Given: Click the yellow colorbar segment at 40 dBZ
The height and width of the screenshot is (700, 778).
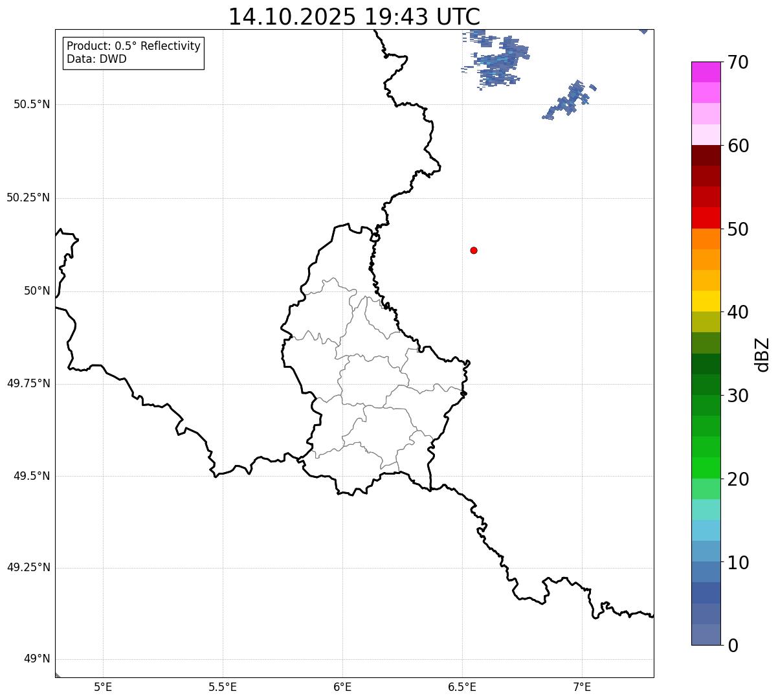Looking at the screenshot, I should point(706,301).
